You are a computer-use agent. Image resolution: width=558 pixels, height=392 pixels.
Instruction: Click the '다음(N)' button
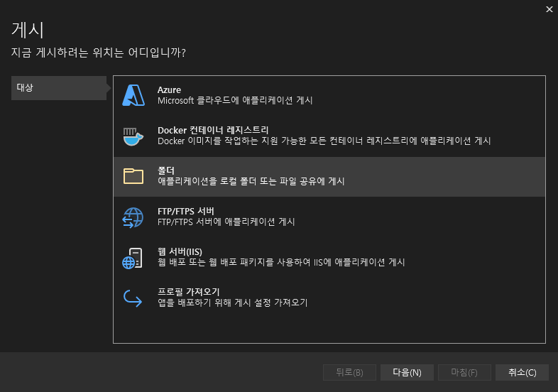point(407,372)
